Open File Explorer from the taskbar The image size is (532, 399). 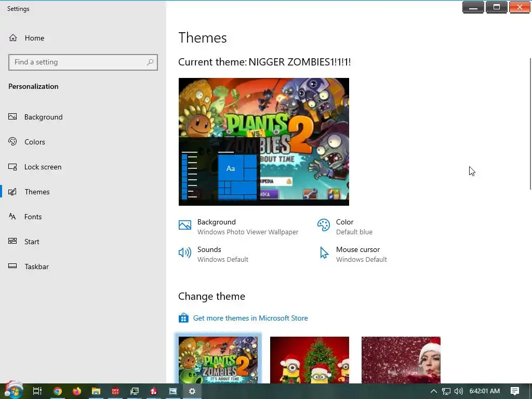pos(96,391)
